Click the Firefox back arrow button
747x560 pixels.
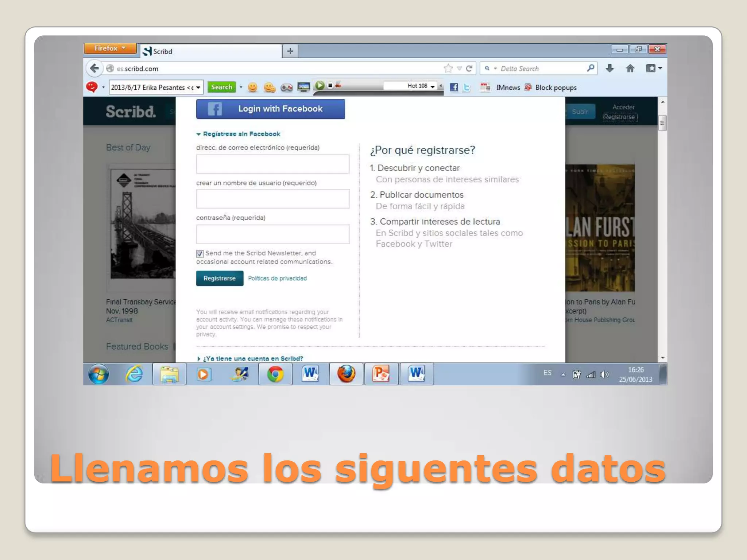tap(94, 68)
